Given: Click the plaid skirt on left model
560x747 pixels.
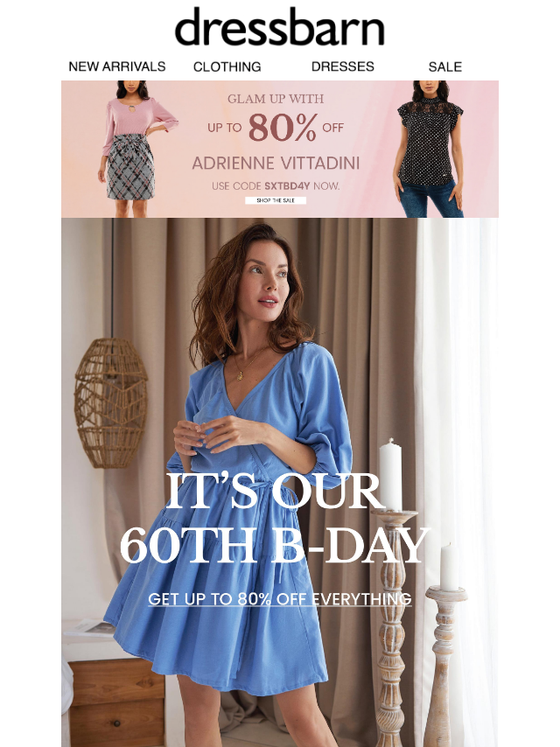Looking at the screenshot, I should [x=129, y=168].
